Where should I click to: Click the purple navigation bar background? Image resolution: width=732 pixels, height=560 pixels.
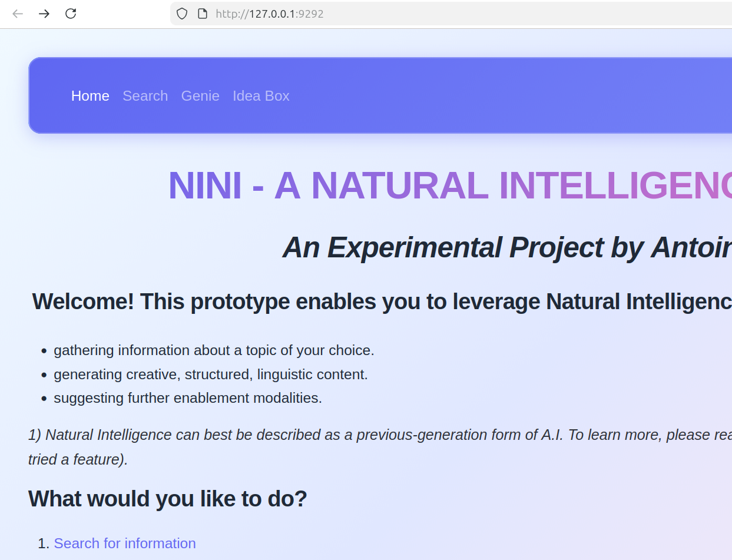(x=471, y=71)
